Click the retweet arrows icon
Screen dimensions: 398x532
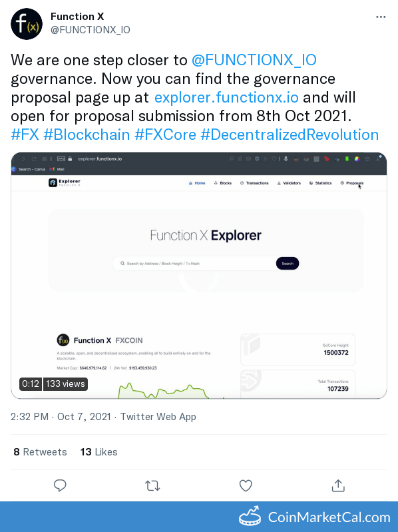(x=152, y=486)
